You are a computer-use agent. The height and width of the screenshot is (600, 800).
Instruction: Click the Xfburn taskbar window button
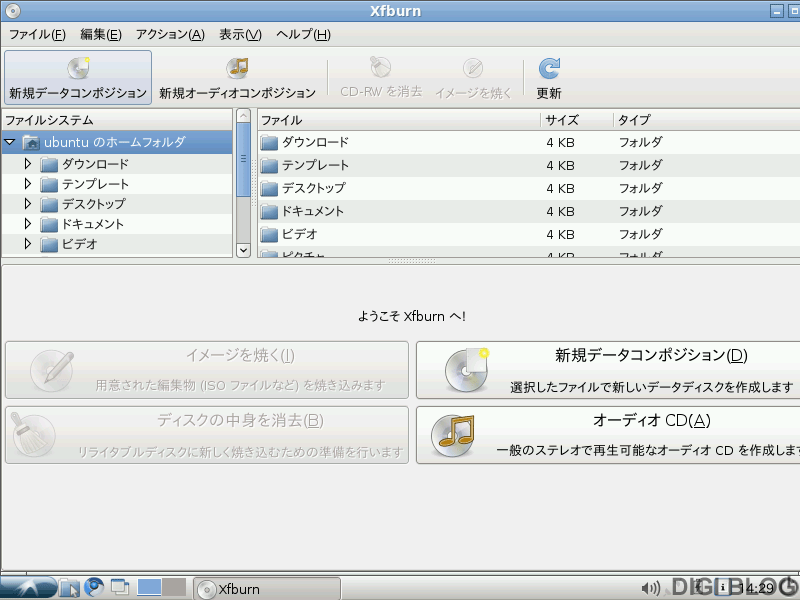267,589
